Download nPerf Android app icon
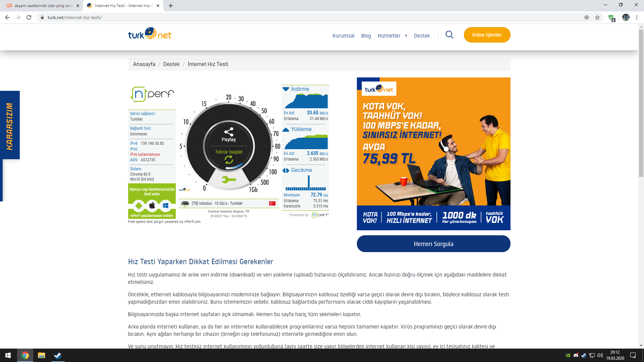 point(139,205)
